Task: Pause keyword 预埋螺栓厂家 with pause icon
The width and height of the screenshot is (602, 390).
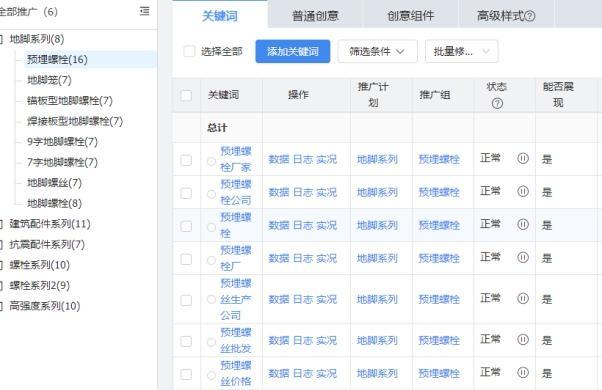Action: (x=523, y=158)
